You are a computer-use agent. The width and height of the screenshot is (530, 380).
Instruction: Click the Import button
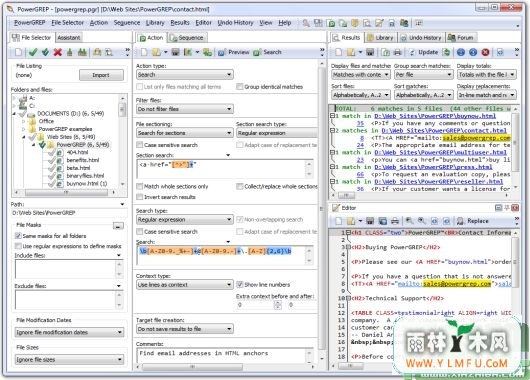click(x=101, y=75)
